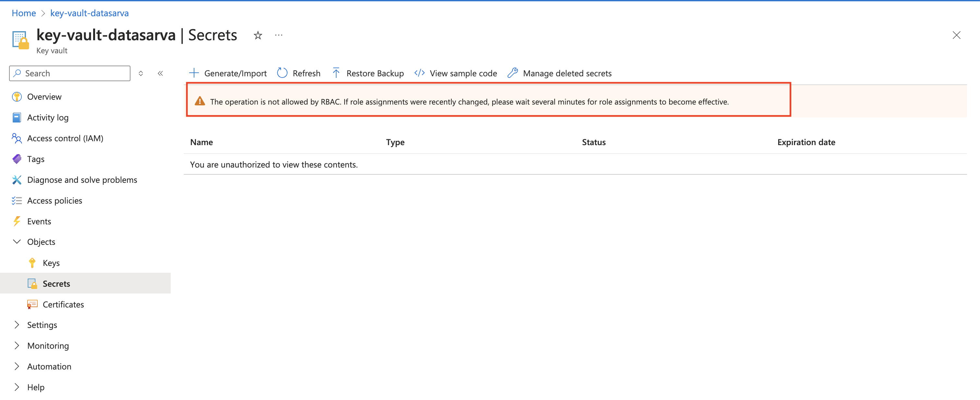Viewport: 980px width, 400px height.
Task: Open the more options ellipsis menu
Action: coord(279,35)
